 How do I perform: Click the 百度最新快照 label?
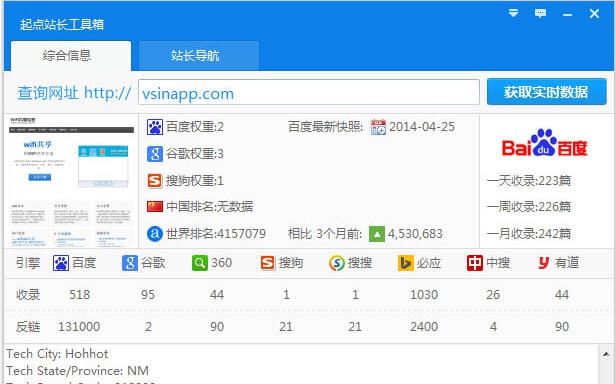coord(326,127)
